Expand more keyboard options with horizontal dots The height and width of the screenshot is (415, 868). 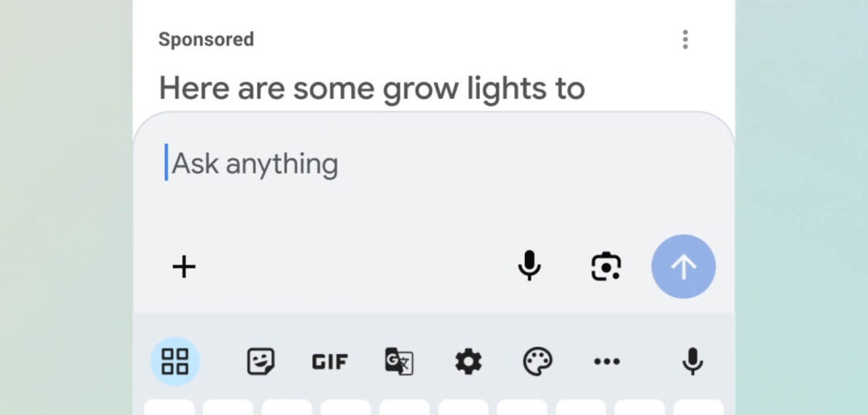coord(606,362)
